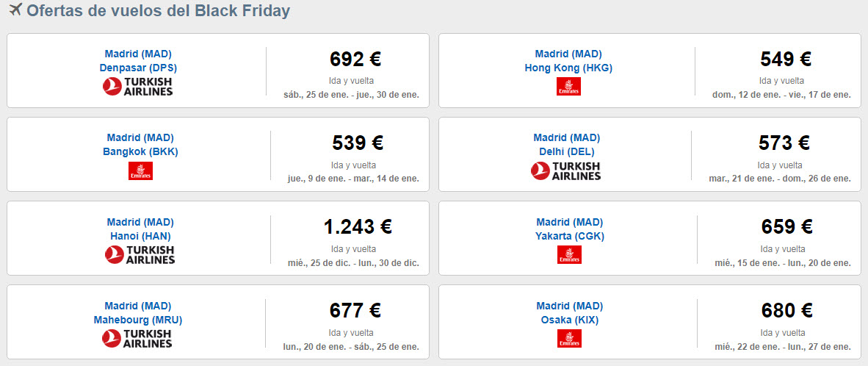The height and width of the screenshot is (366, 868).
Task: Click the Emirates logo under Osaka
Action: (x=569, y=338)
